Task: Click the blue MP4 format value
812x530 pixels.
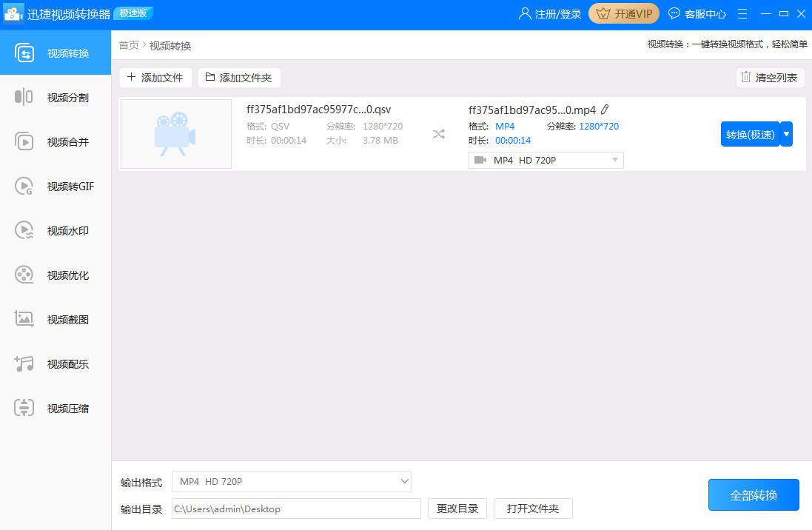Action: [x=505, y=127]
